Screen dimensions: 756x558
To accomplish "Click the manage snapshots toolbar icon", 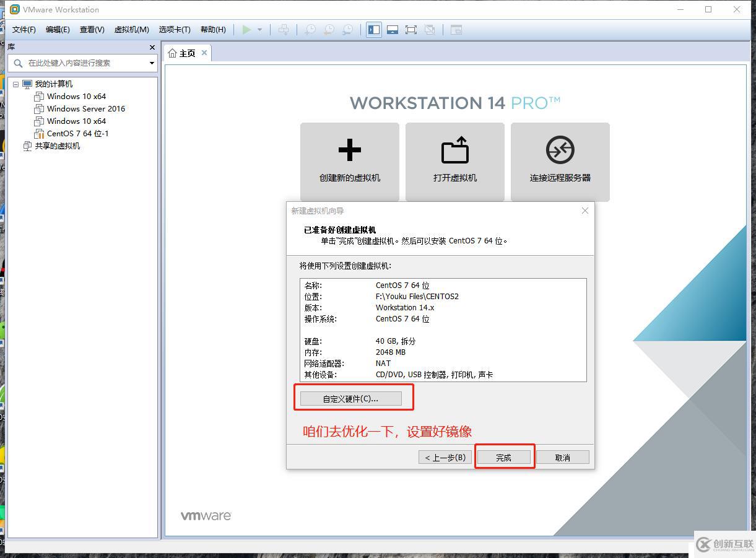I will click(x=348, y=30).
